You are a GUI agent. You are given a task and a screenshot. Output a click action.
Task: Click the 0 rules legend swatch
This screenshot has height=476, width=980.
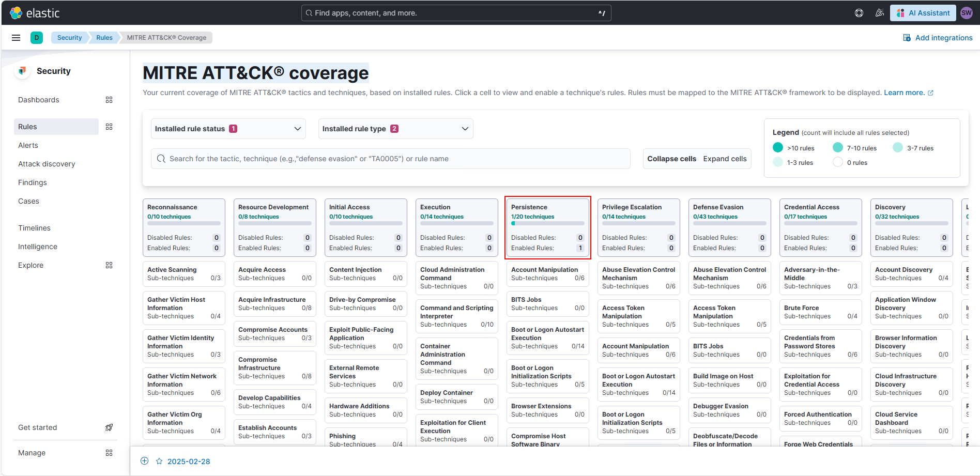[838, 162]
